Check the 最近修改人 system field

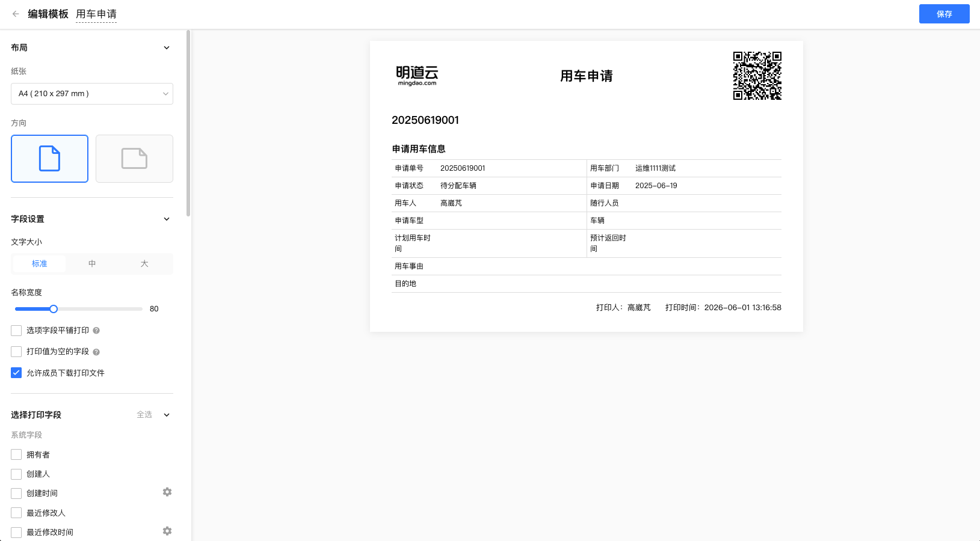pos(16,513)
